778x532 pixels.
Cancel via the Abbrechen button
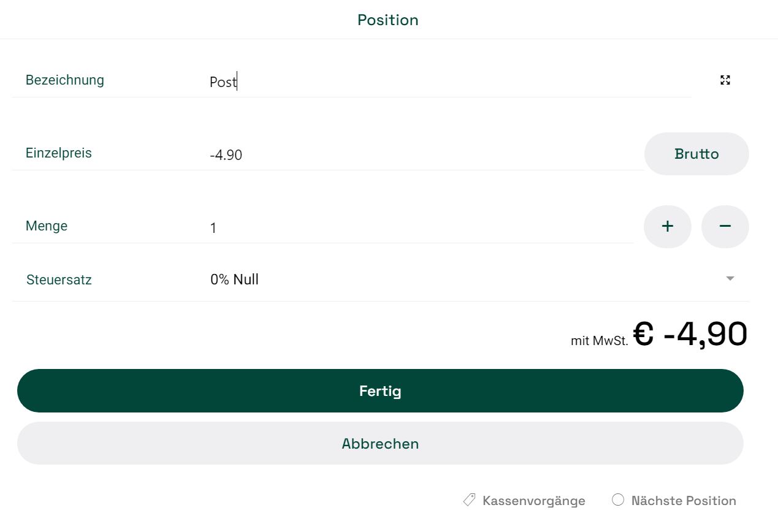[x=380, y=444]
